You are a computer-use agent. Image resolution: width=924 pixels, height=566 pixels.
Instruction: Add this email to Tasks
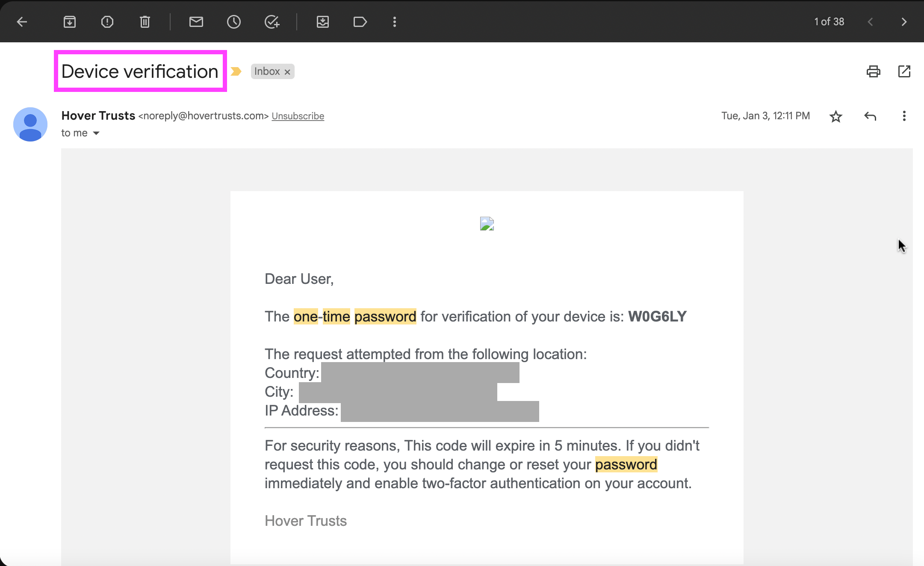(272, 22)
